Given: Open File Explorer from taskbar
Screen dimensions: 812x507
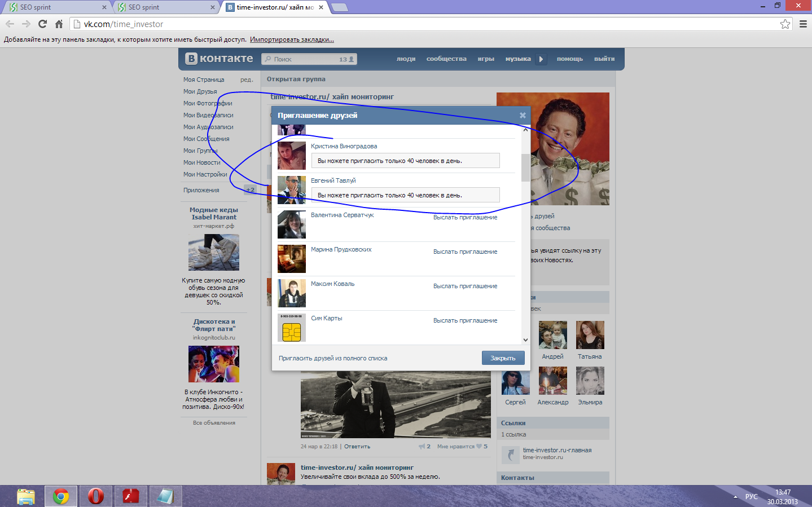Looking at the screenshot, I should [x=26, y=496].
